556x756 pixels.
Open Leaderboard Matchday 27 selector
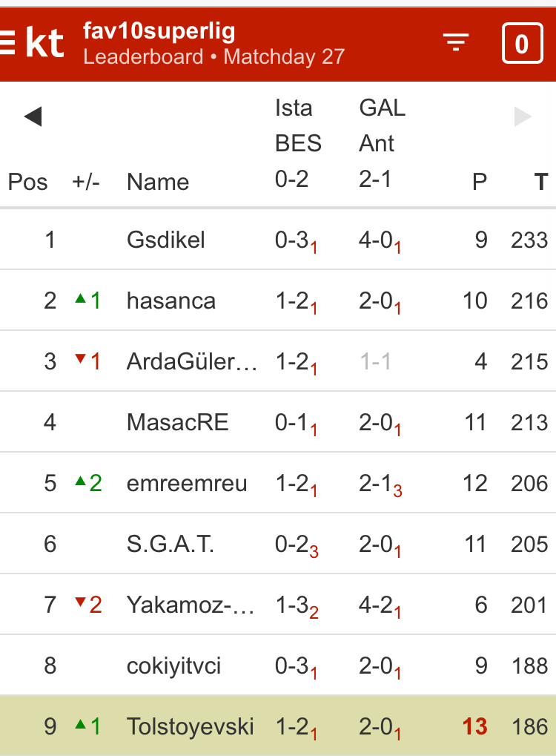click(214, 57)
